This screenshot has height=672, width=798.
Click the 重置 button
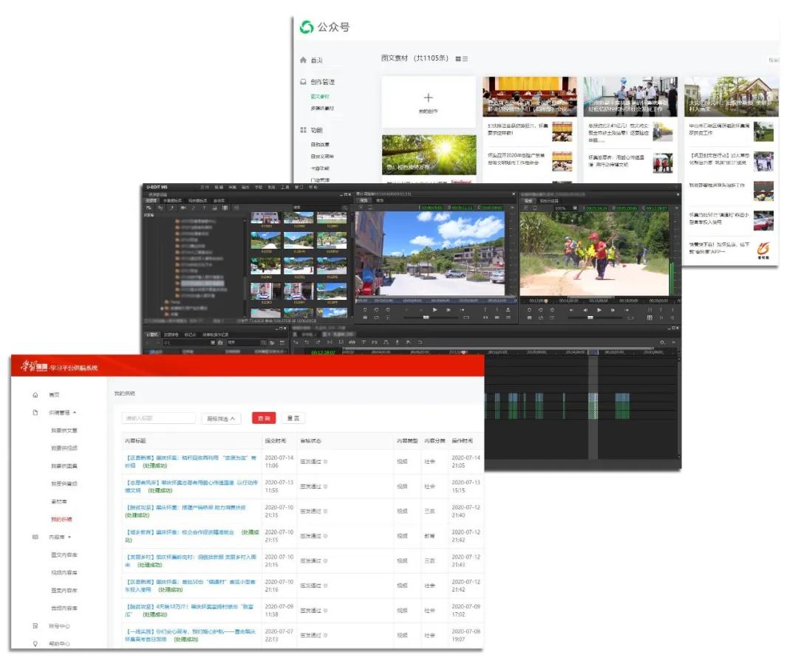(x=293, y=418)
